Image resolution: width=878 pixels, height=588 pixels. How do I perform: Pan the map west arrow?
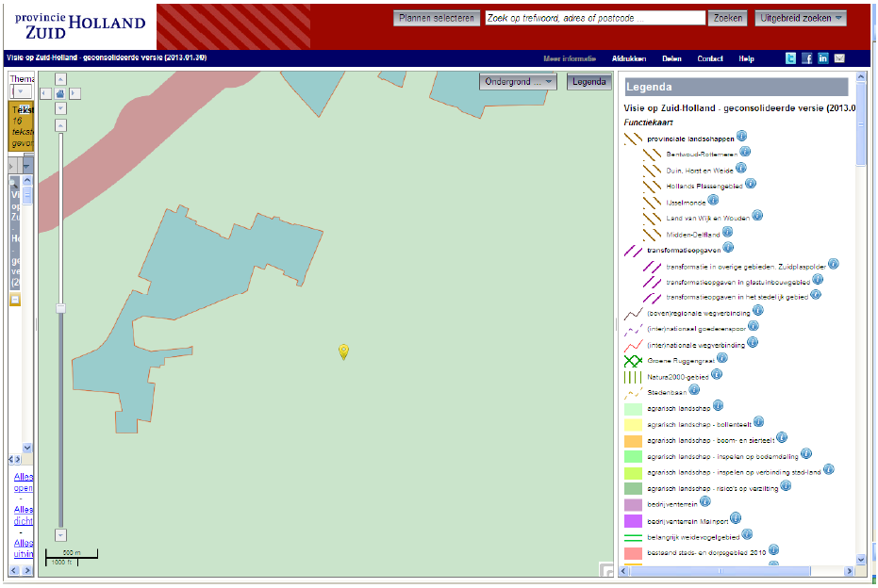[46, 93]
